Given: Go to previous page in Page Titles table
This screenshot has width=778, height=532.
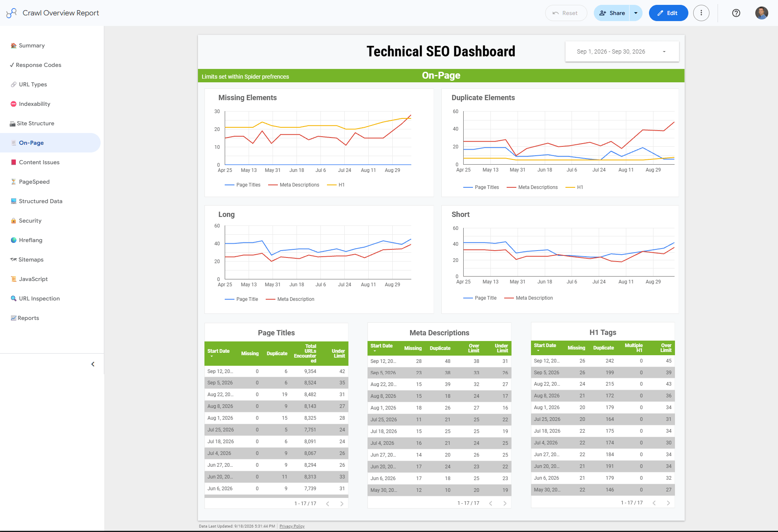Looking at the screenshot, I should 327,504.
